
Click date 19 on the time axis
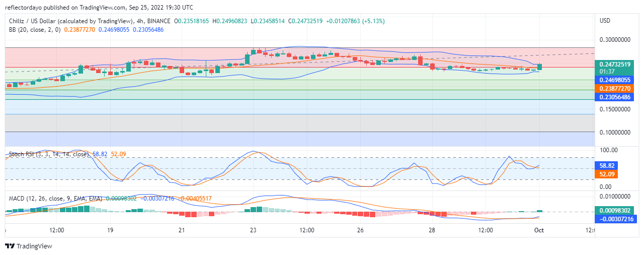[x=110, y=230]
